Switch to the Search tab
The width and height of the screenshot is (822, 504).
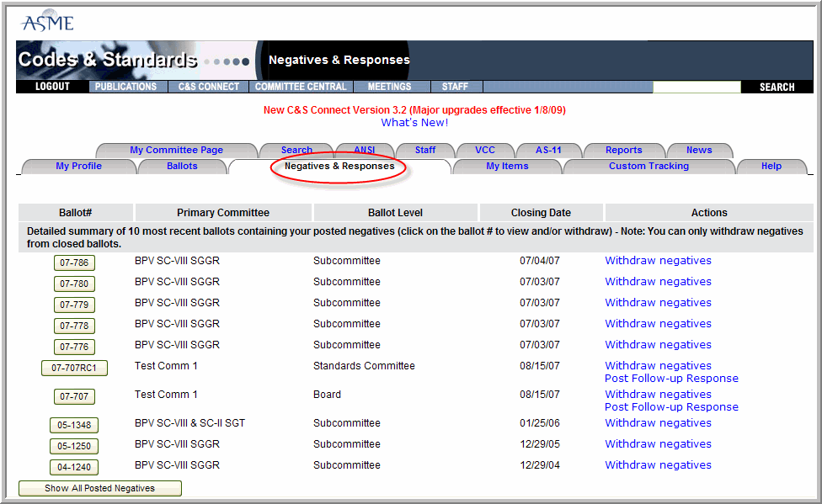click(x=296, y=150)
